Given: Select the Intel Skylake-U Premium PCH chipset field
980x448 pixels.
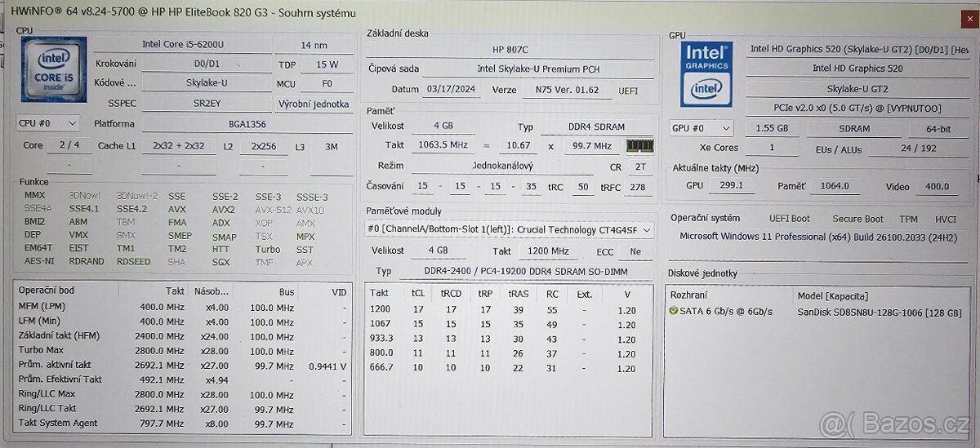Looking at the screenshot, I should point(538,69).
